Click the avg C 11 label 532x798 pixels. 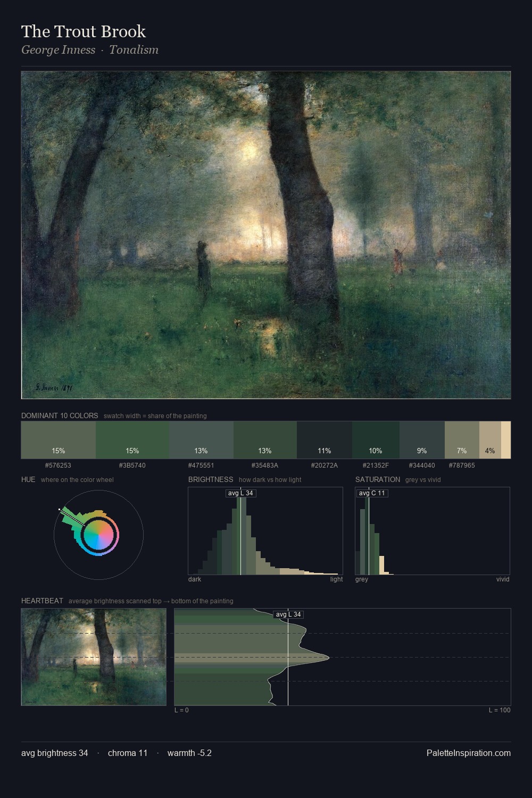[372, 493]
